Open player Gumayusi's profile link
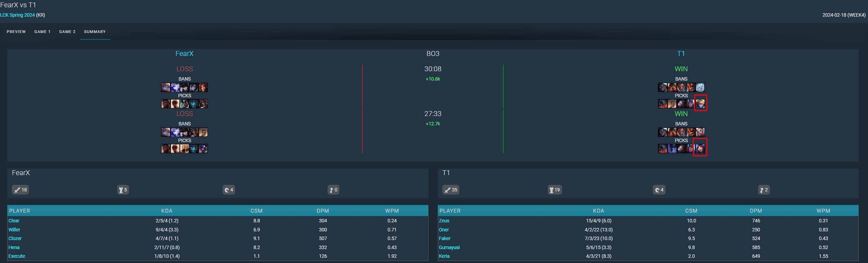 449,247
